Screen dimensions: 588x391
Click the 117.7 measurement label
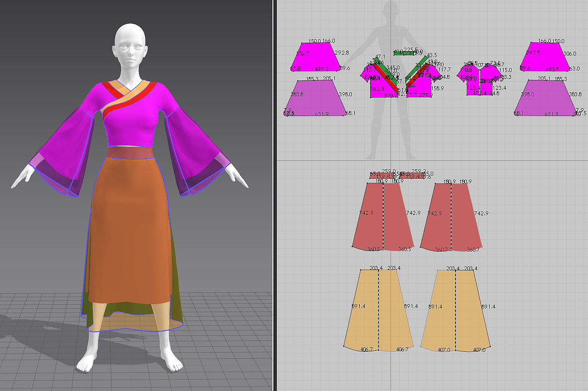pyautogui.click(x=445, y=70)
